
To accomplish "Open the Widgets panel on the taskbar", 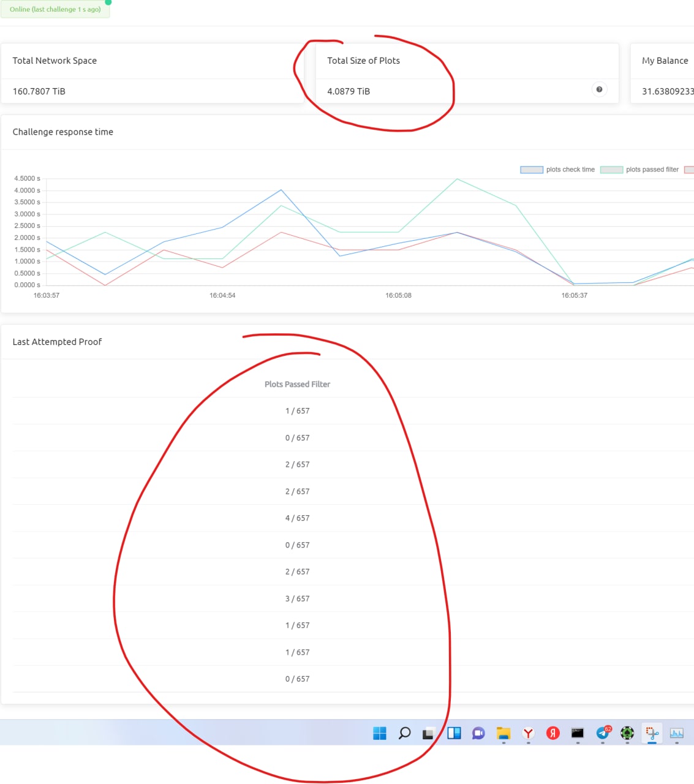I will pyautogui.click(x=454, y=733).
